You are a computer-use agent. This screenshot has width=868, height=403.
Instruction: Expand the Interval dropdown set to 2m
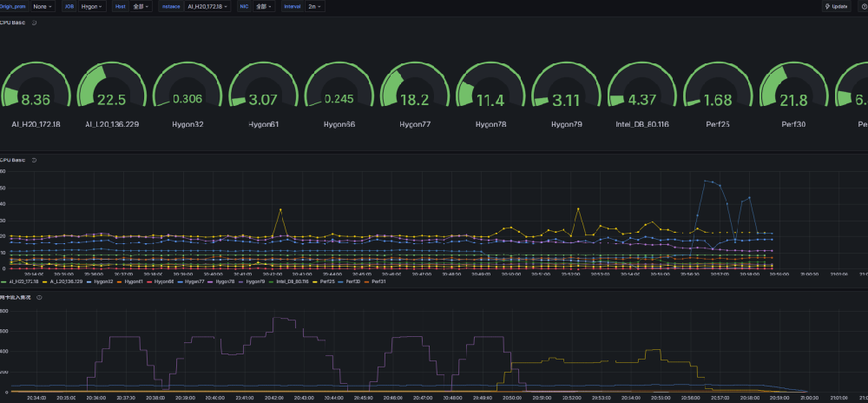coord(314,6)
